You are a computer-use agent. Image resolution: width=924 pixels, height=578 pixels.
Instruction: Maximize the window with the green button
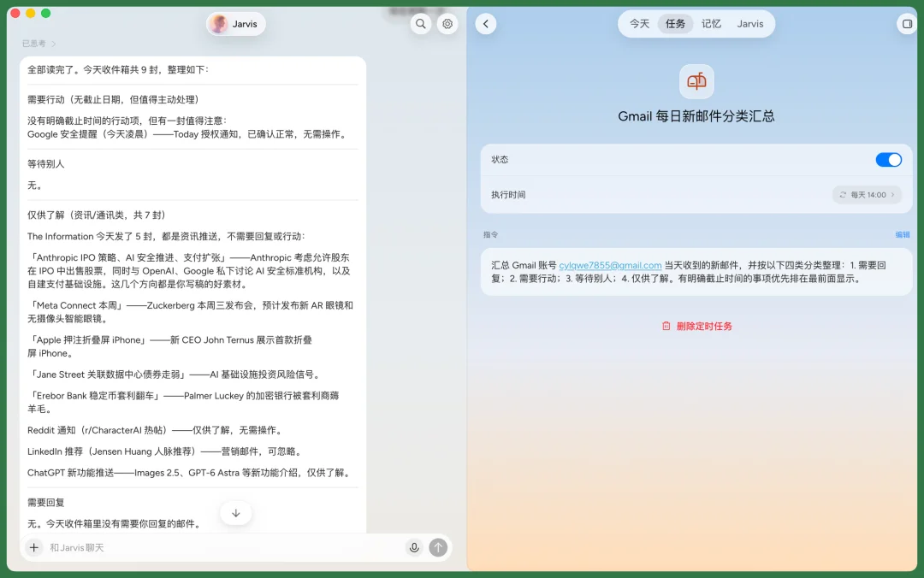(x=46, y=14)
